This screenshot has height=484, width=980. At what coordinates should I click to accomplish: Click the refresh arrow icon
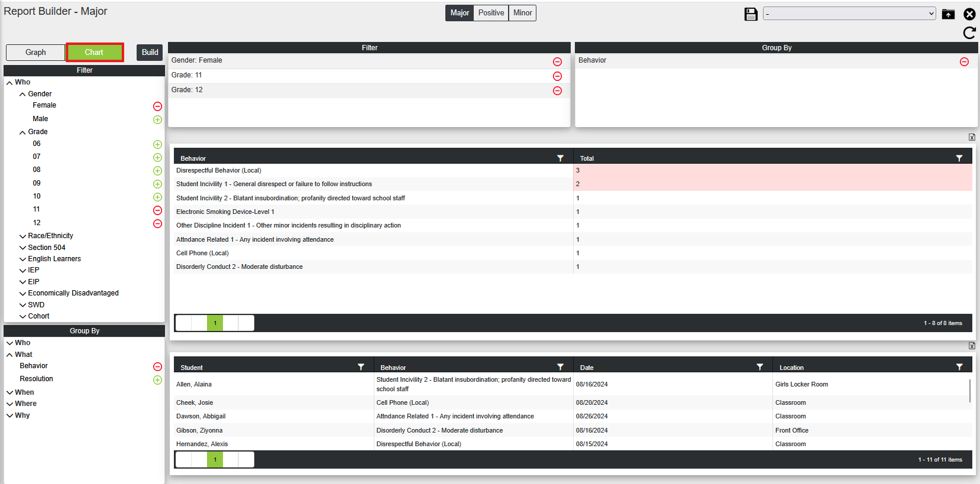pos(969,33)
